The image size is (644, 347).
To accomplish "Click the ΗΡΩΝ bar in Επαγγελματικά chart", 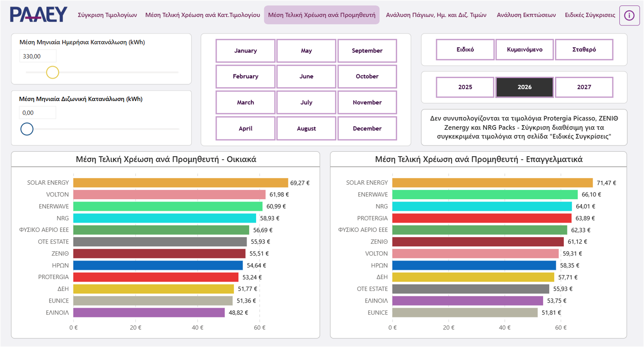I will coord(474,265).
